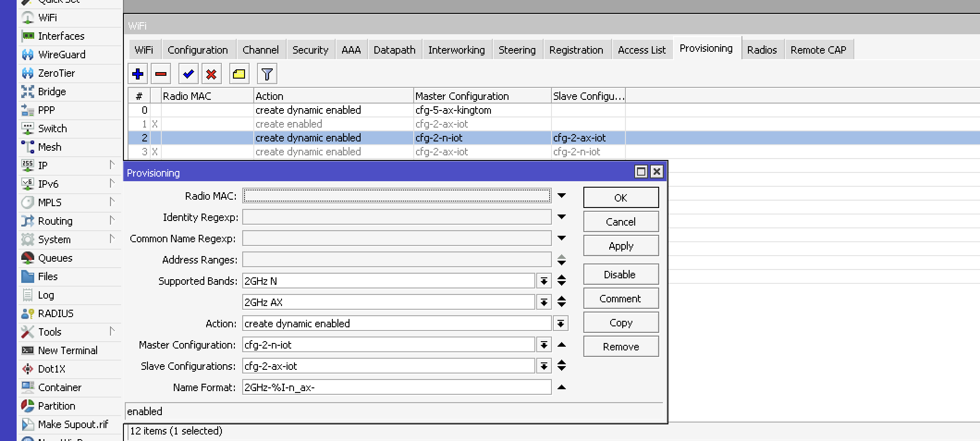The height and width of the screenshot is (441, 980).
Task: Enable selected rule with blue checkmark icon
Action: click(188, 74)
